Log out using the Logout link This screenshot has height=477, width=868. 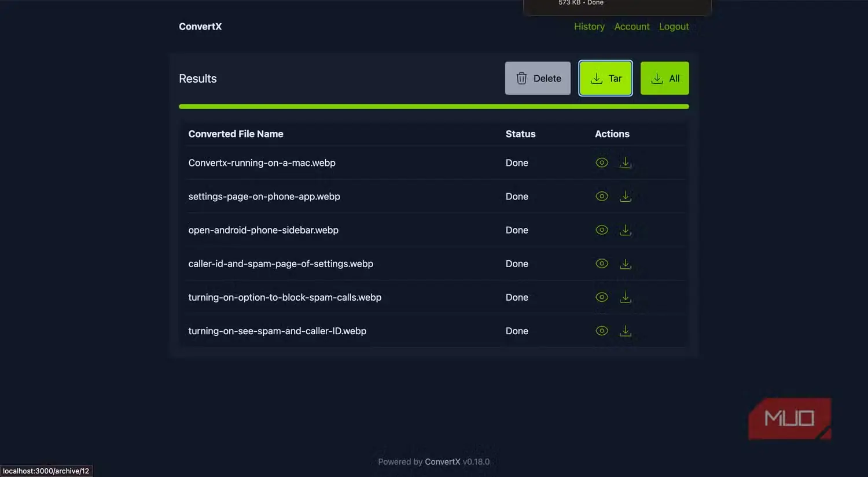674,27
